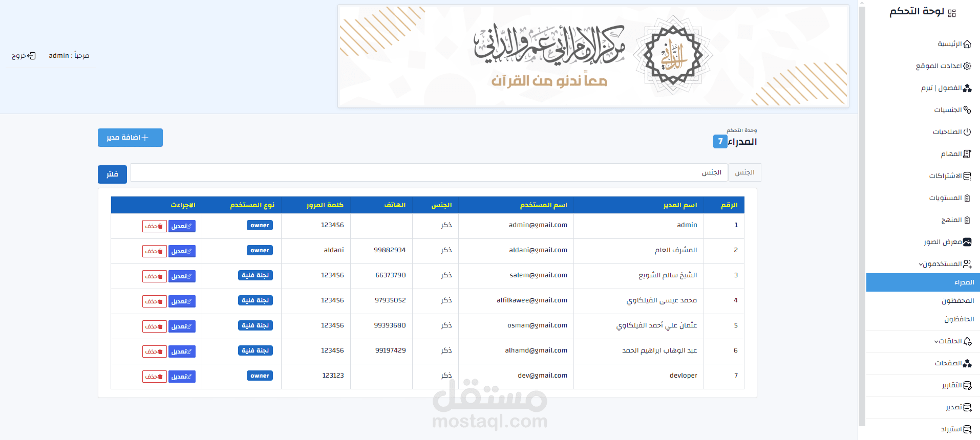Viewport: 980px width, 440px height.
Task: Click the فلتر button
Action: pyautogui.click(x=112, y=174)
